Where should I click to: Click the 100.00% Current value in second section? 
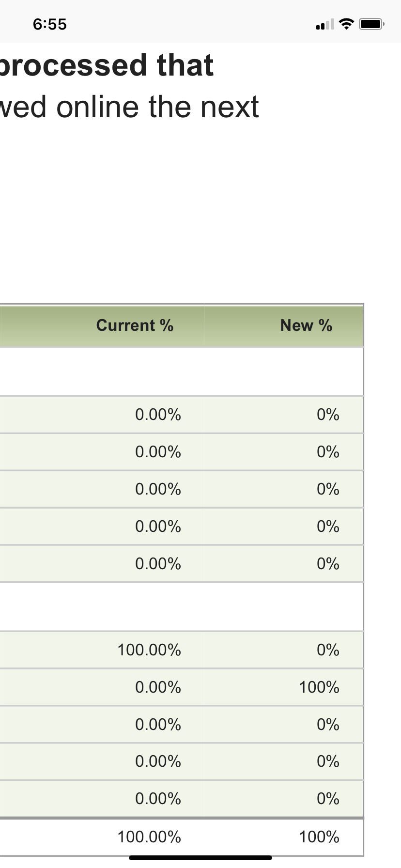tap(149, 650)
